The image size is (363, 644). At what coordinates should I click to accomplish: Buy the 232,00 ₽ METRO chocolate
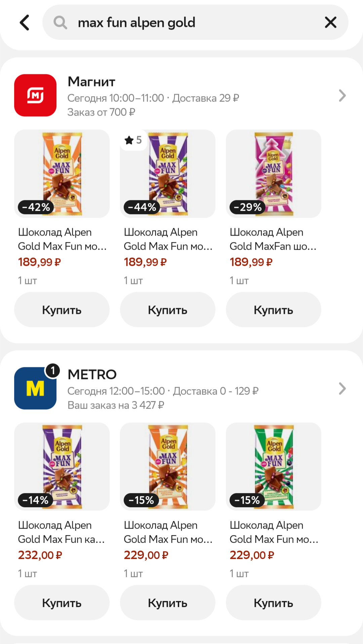62,603
